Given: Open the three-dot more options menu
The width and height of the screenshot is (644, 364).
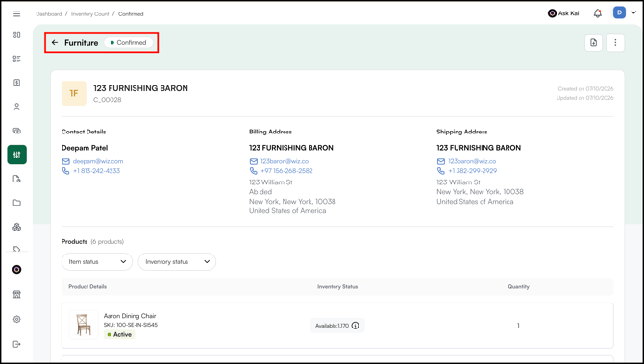Looking at the screenshot, I should coord(615,42).
